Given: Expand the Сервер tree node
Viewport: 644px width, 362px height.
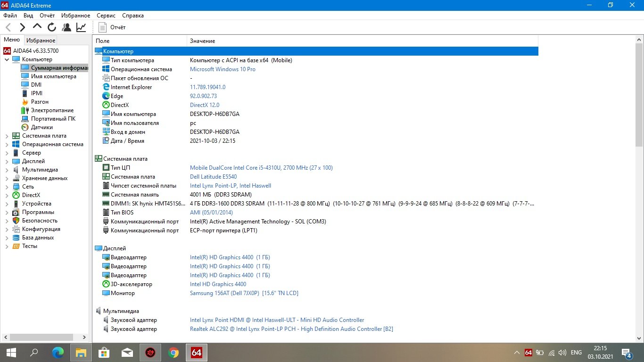Looking at the screenshot, I should (x=7, y=153).
